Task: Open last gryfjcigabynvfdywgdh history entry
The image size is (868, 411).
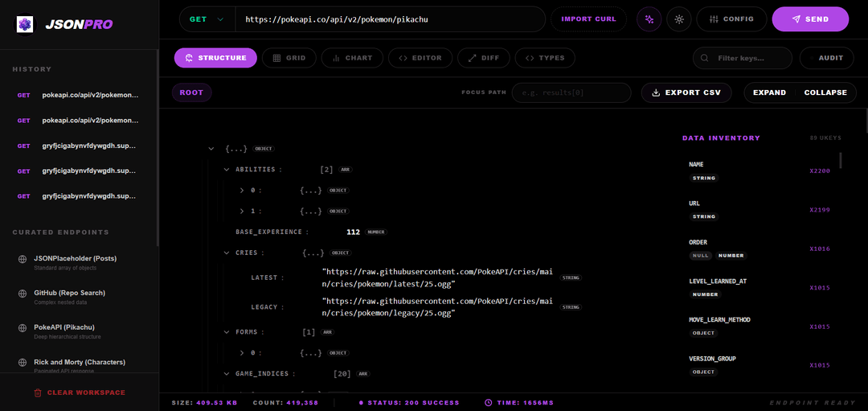Action: (79, 196)
